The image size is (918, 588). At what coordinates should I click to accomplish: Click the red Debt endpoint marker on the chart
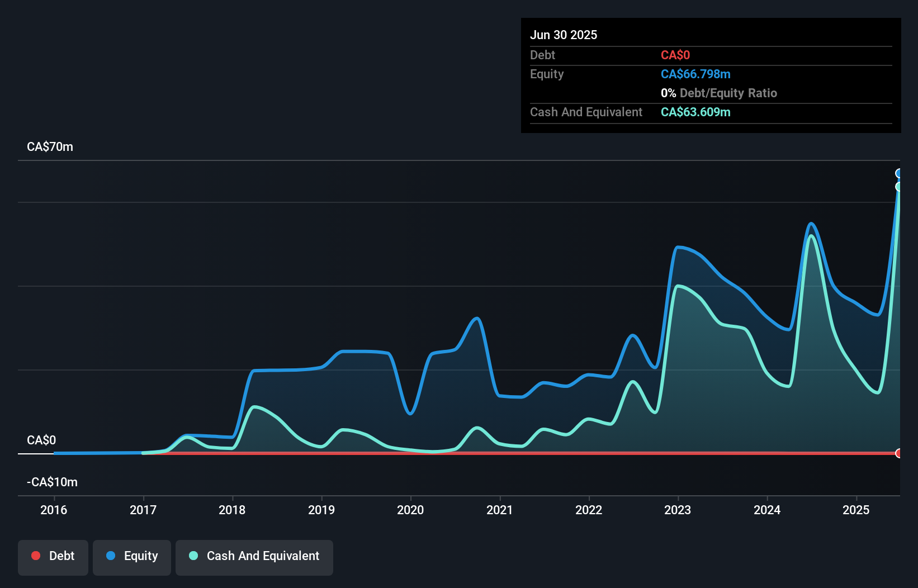pos(899,453)
